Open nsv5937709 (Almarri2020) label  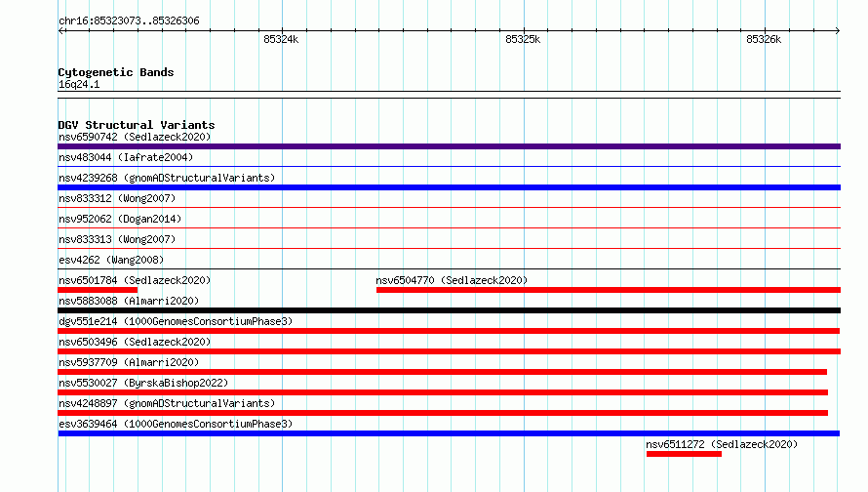(129, 362)
